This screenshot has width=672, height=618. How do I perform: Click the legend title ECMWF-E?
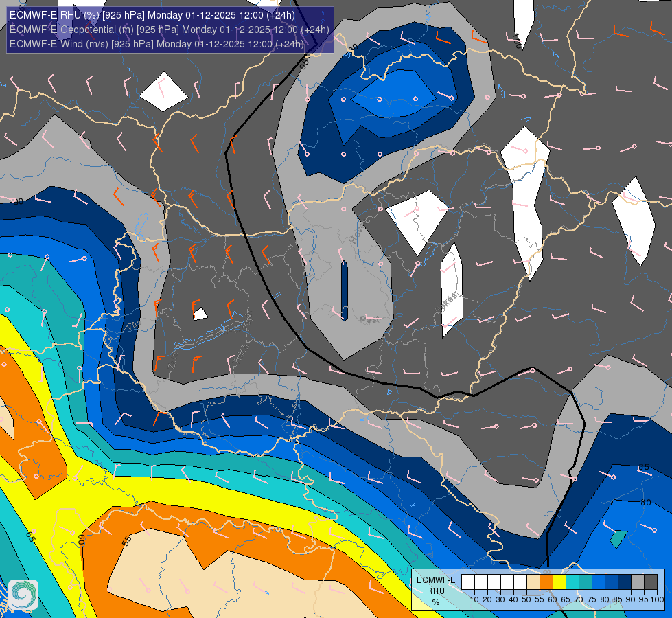click(436, 580)
